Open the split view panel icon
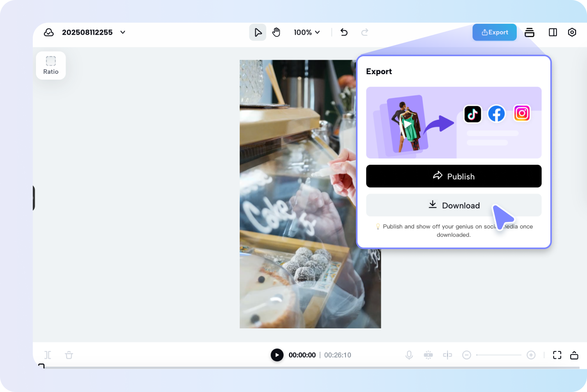The image size is (587, 392). click(553, 32)
